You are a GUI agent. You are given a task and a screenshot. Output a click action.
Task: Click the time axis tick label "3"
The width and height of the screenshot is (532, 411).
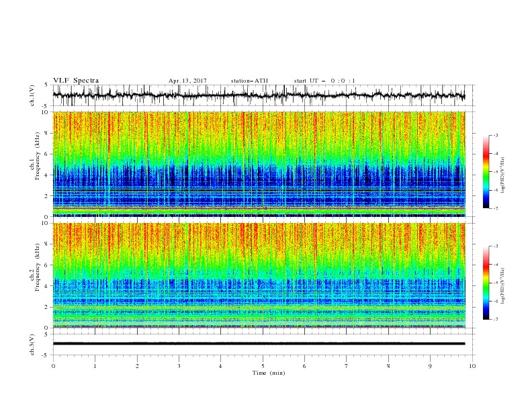pyautogui.click(x=179, y=366)
